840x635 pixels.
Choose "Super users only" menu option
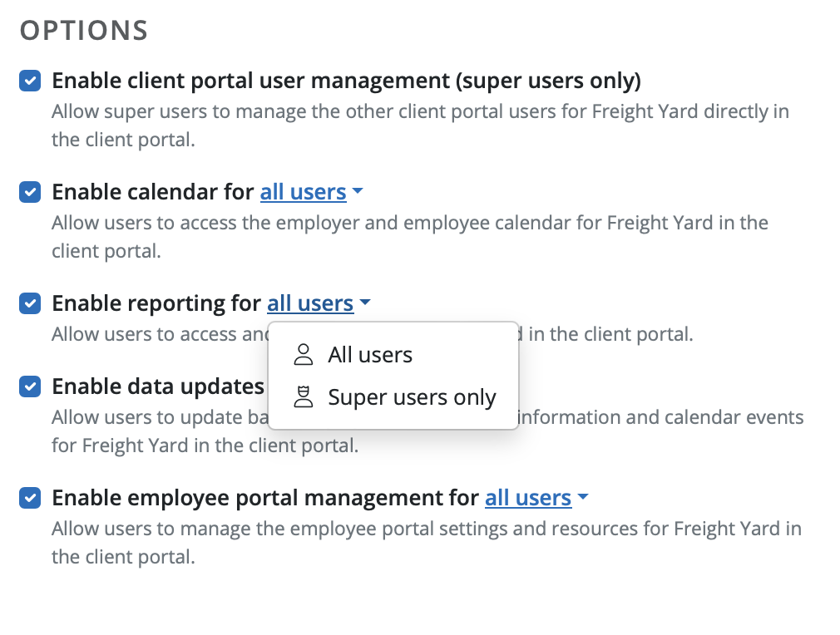pyautogui.click(x=412, y=397)
